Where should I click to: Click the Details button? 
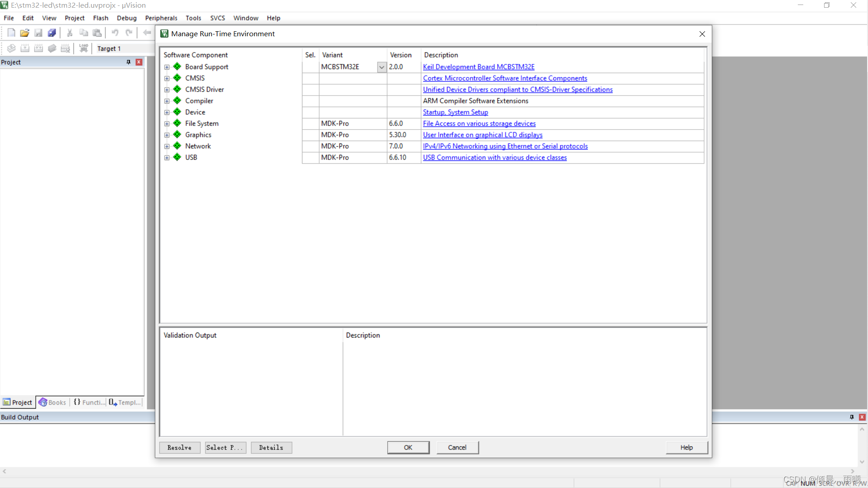point(271,448)
